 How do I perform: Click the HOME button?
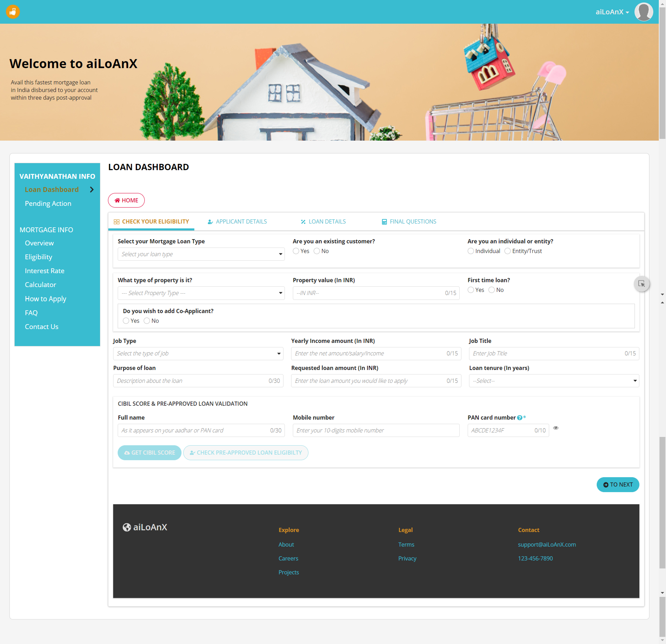coord(126,201)
